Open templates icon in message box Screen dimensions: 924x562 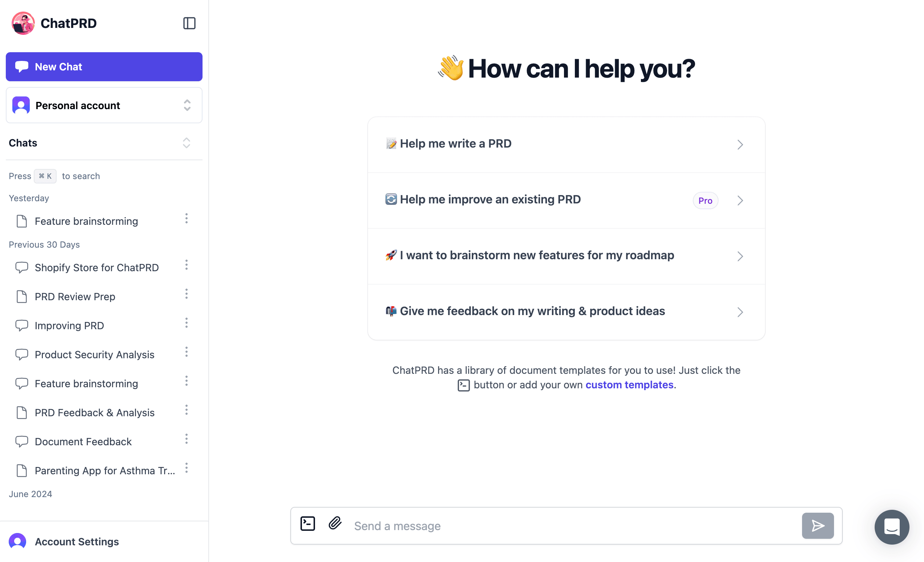coord(307,524)
